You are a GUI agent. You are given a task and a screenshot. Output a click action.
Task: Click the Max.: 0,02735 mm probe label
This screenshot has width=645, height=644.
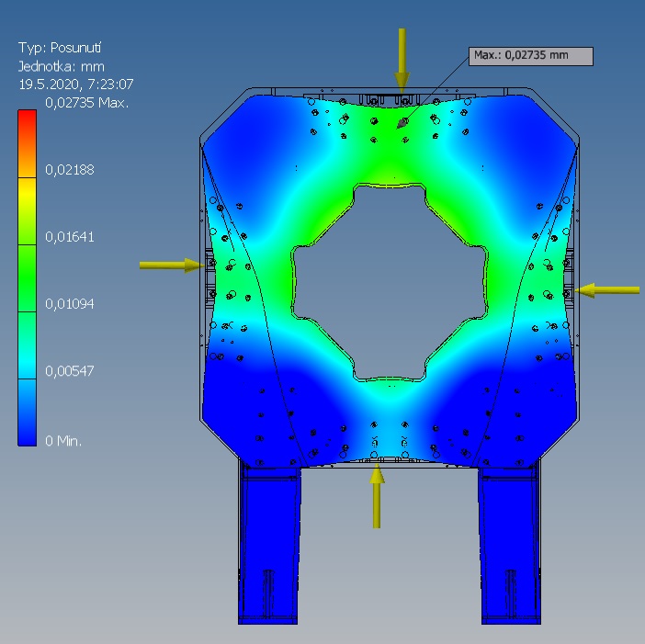531,56
